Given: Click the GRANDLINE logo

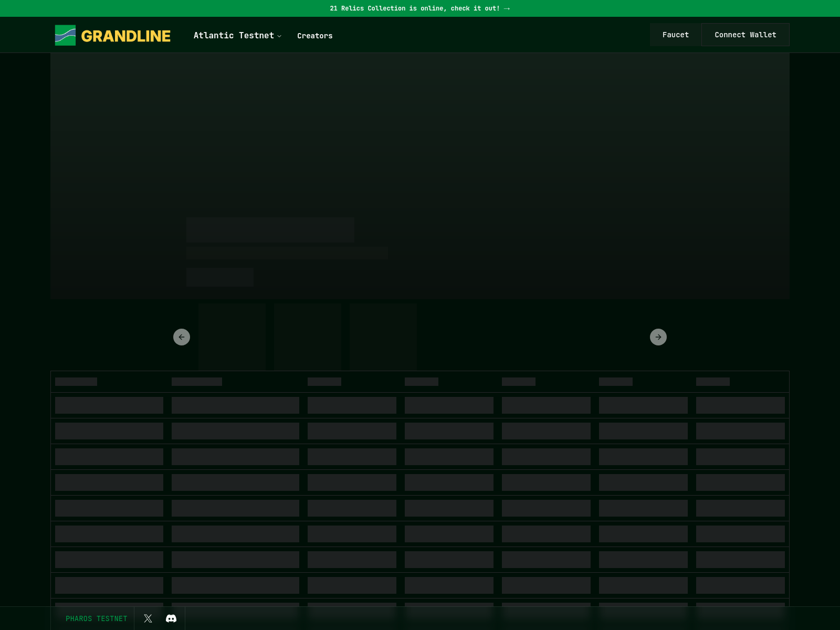Looking at the screenshot, I should tap(112, 35).
